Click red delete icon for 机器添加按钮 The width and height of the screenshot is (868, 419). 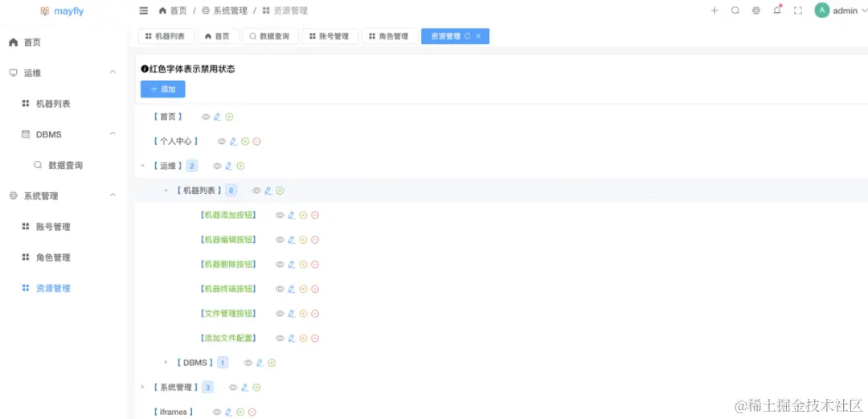click(x=315, y=215)
